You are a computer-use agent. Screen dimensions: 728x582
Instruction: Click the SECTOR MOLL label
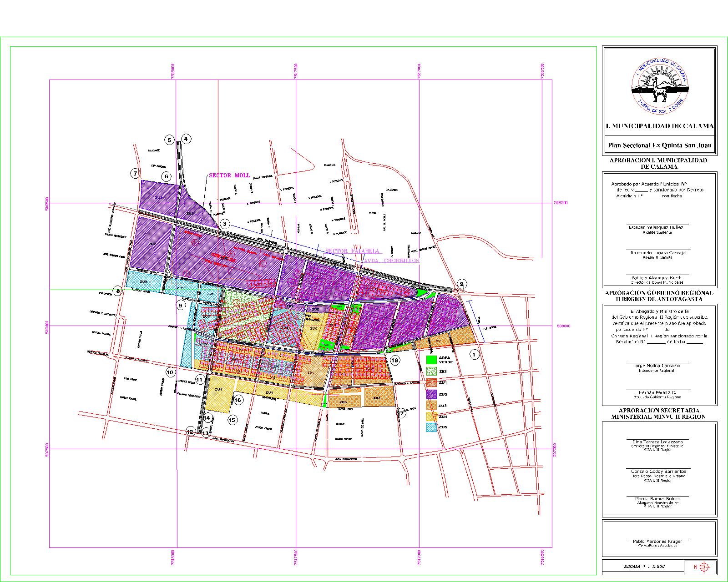[x=229, y=176]
